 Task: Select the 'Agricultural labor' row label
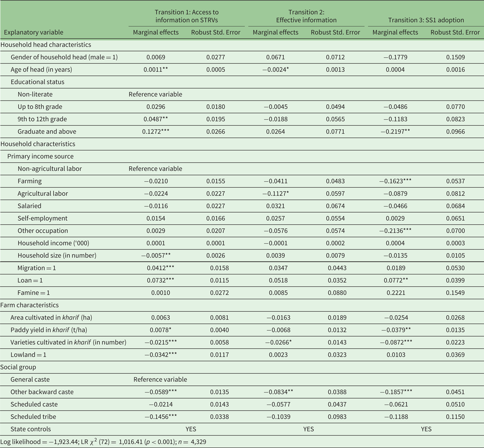tap(43, 193)
